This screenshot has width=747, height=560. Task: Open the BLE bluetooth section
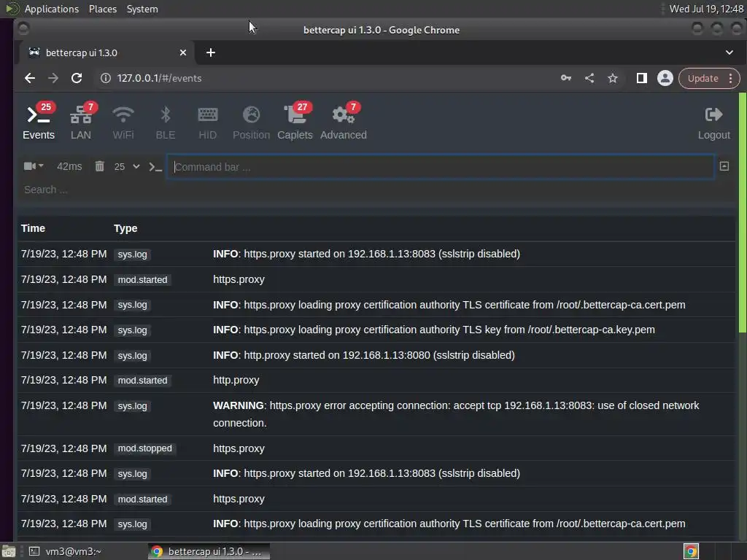click(166, 122)
